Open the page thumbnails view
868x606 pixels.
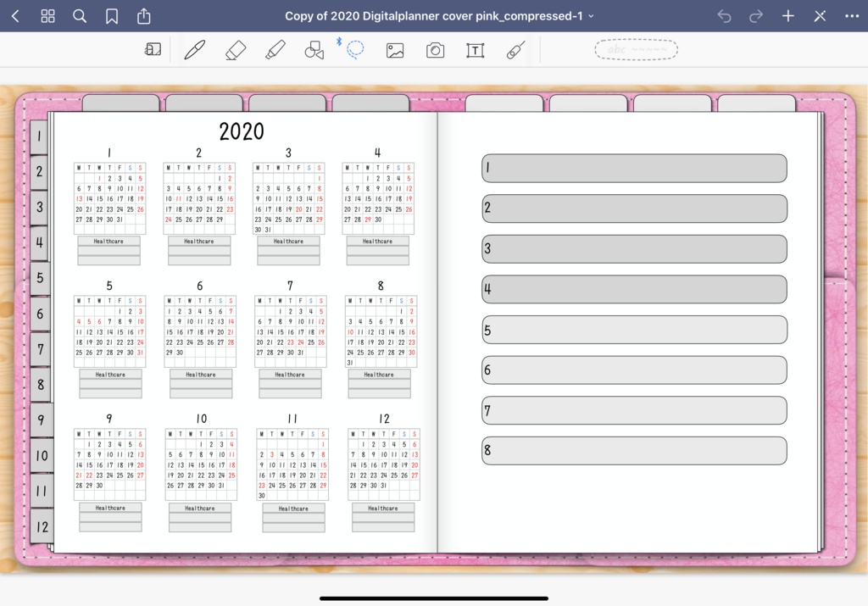click(47, 15)
